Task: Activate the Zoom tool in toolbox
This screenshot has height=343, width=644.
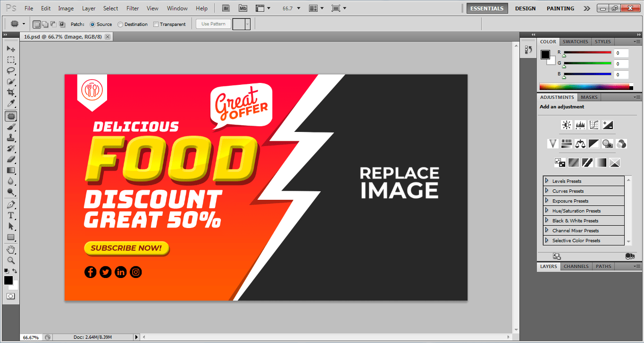Action: 10,260
